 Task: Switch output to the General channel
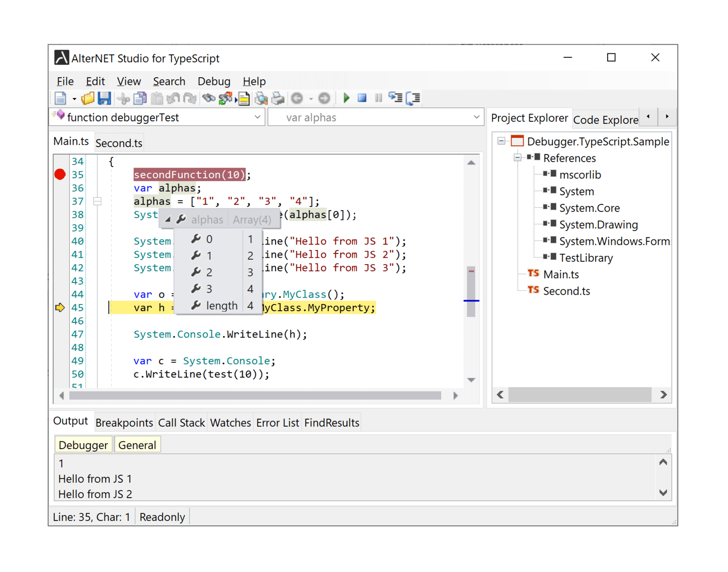(x=137, y=444)
